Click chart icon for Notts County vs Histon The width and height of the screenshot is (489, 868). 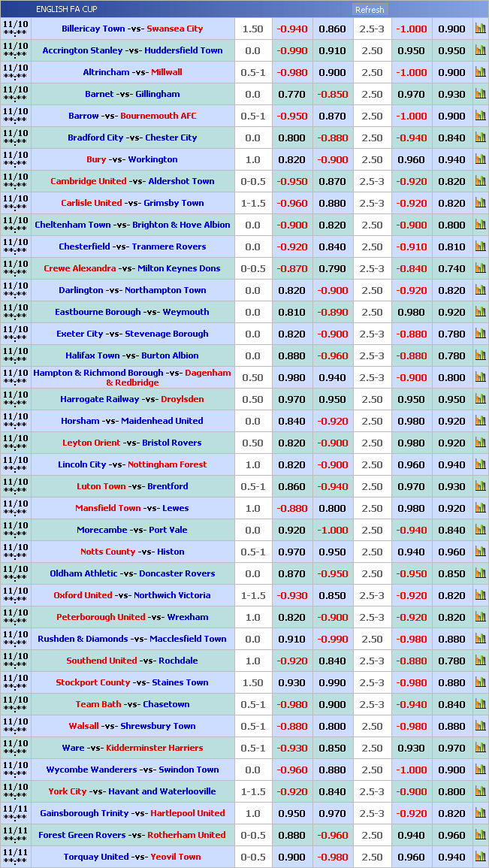pyautogui.click(x=480, y=552)
